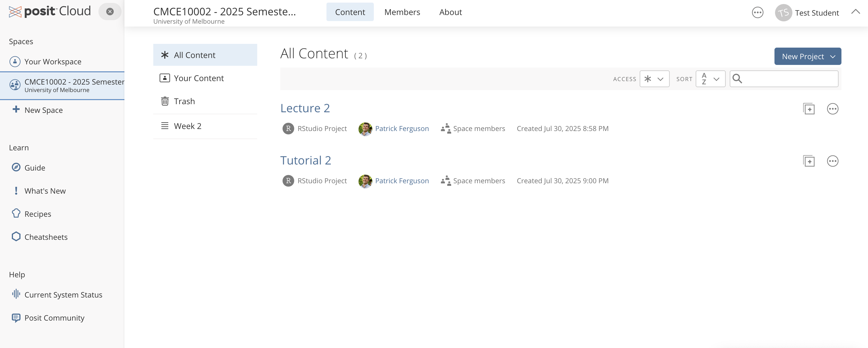The height and width of the screenshot is (348, 868).
Task: Collapse the header using the up chevron
Action: (855, 12)
